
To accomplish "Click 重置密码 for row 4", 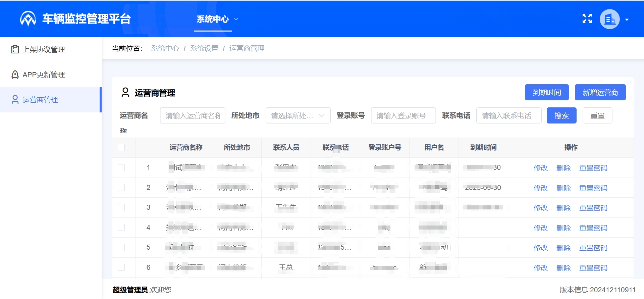I will [x=593, y=228].
